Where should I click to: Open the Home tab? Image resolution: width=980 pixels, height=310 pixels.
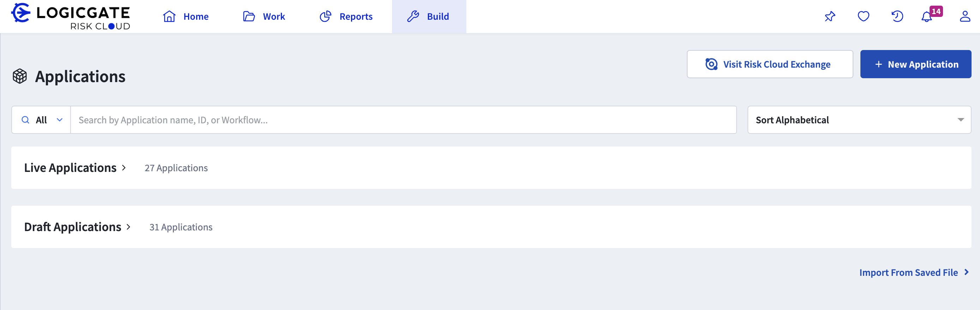pos(186,16)
